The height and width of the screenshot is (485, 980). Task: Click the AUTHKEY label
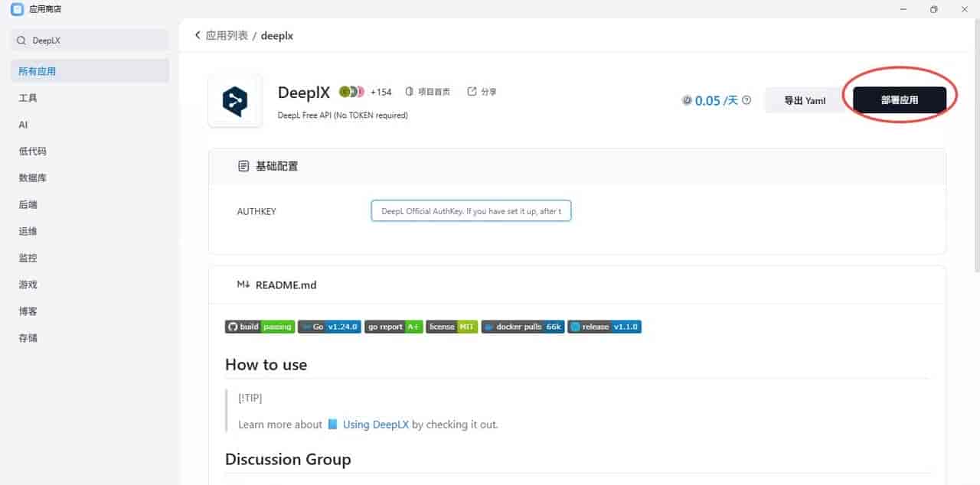pyautogui.click(x=256, y=211)
